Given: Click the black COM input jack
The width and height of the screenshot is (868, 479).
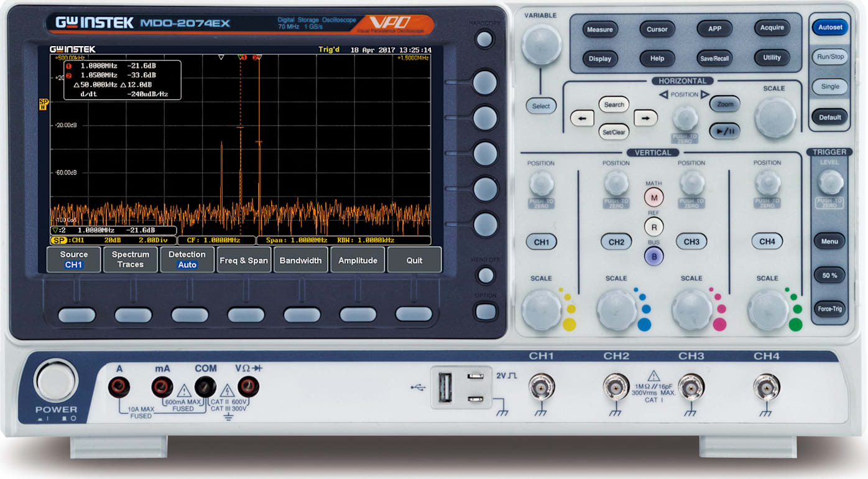Looking at the screenshot, I should pyautogui.click(x=205, y=387).
